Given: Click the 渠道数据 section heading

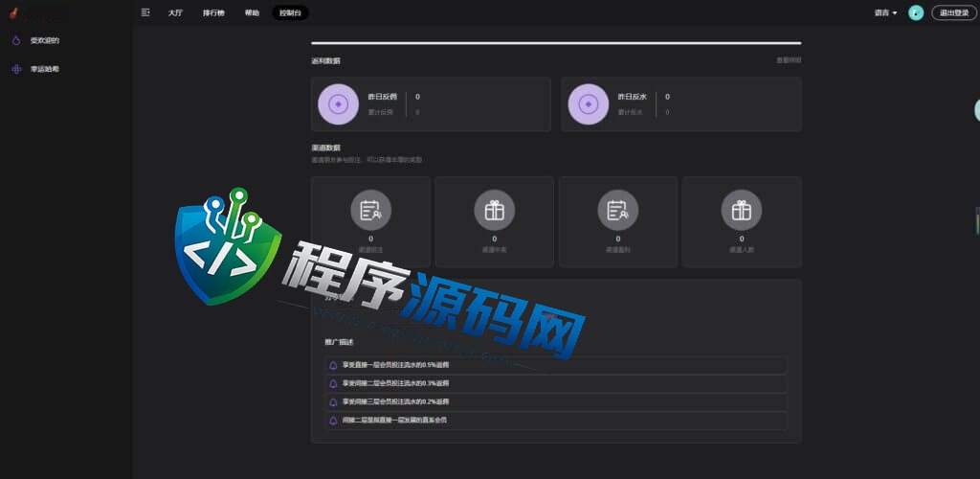Looking at the screenshot, I should (x=326, y=148).
